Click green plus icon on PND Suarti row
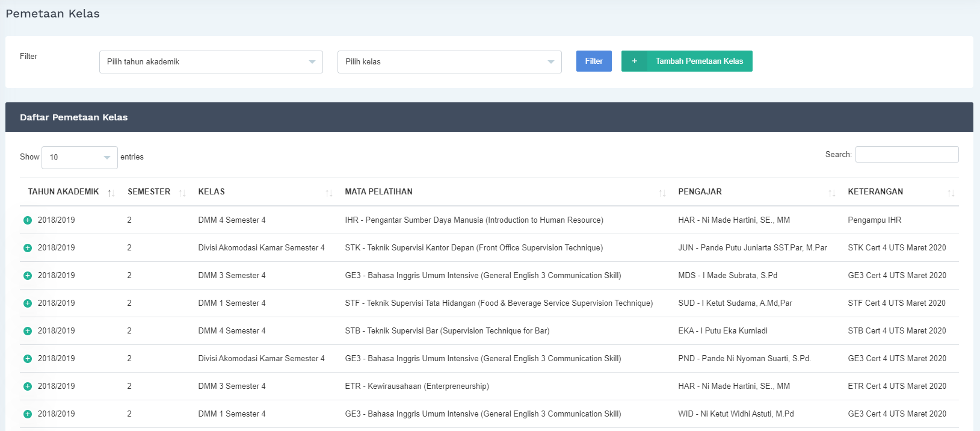Screen dimensions: 980x431 (x=28, y=359)
